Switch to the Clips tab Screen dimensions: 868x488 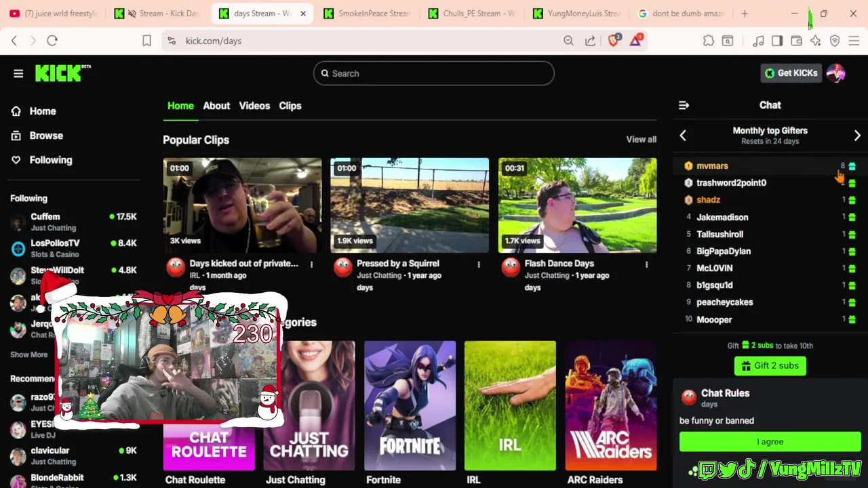pos(290,106)
